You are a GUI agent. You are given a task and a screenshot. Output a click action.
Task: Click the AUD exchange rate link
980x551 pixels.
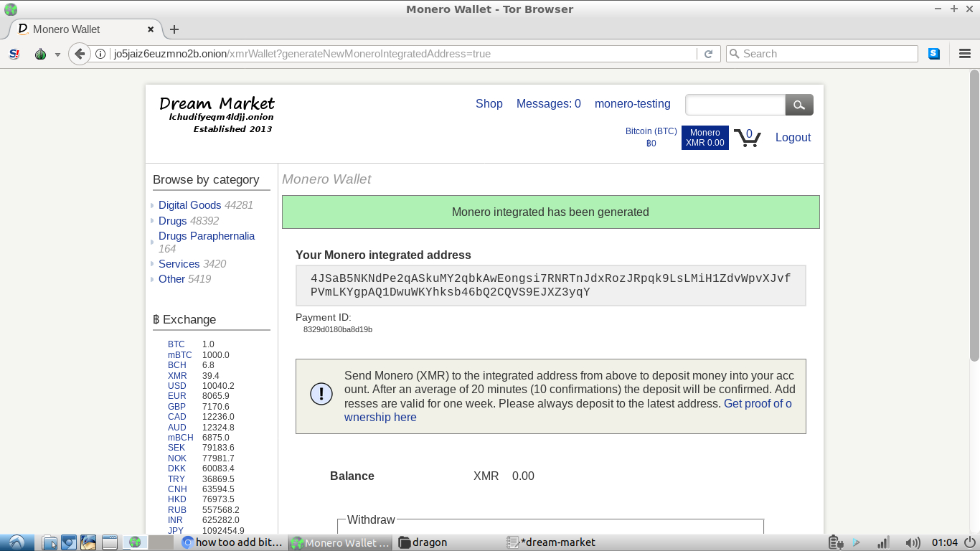[177, 428]
